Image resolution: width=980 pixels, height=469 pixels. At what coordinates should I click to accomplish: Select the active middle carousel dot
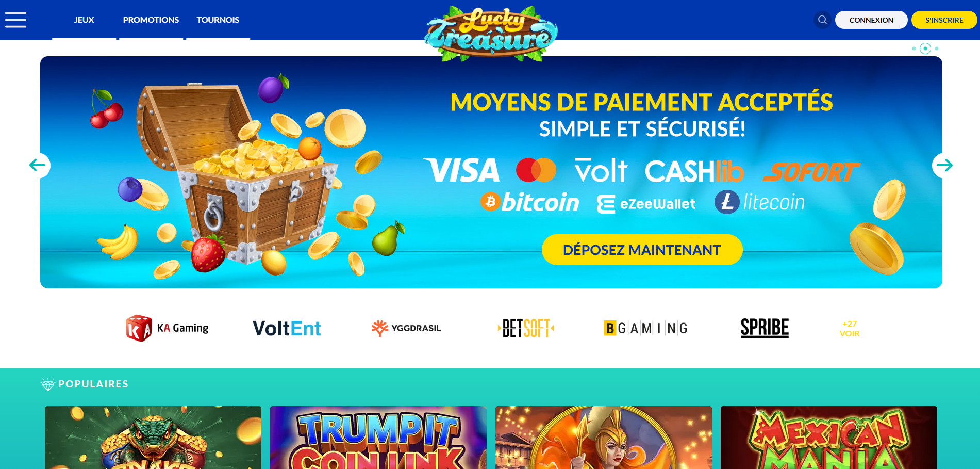click(x=925, y=48)
